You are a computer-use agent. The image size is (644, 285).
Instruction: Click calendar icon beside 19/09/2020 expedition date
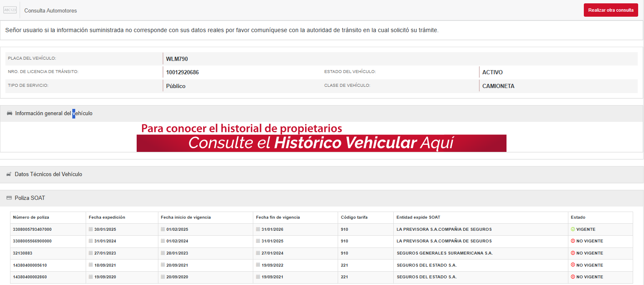click(91, 277)
